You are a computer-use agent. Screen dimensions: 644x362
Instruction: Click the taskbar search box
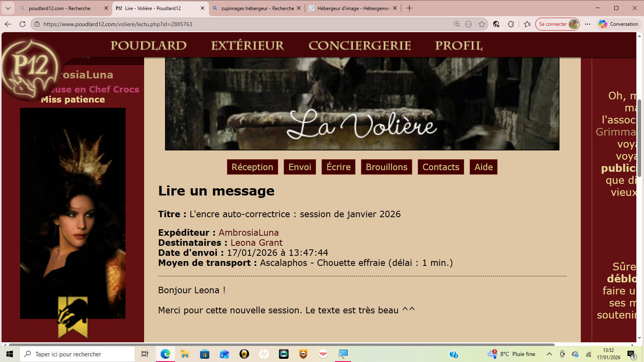pyautogui.click(x=77, y=354)
